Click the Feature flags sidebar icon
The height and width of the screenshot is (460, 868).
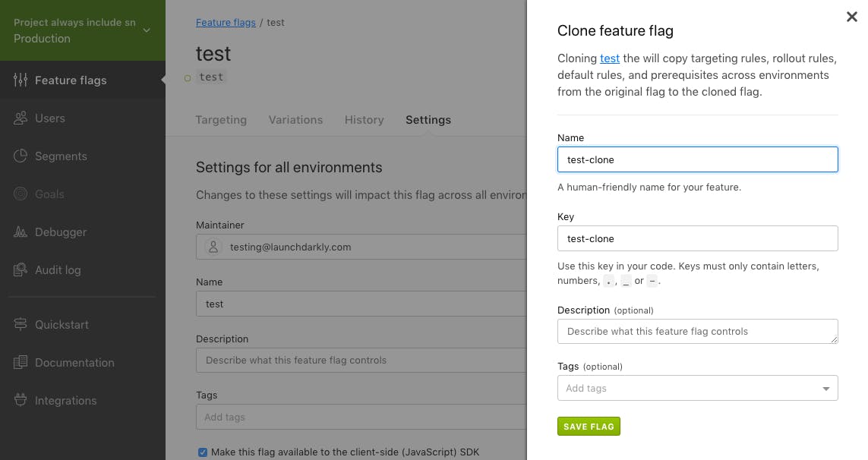coord(21,80)
